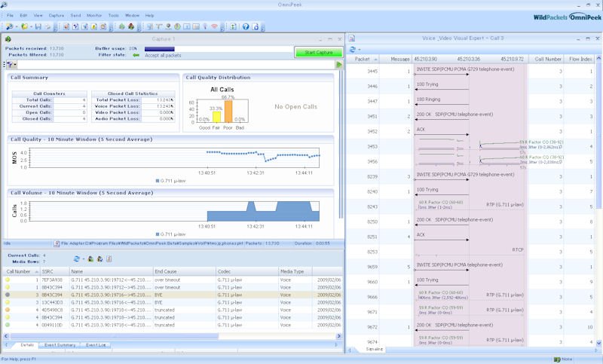Open the New Capture dropdown arrow

pyautogui.click(x=16, y=26)
